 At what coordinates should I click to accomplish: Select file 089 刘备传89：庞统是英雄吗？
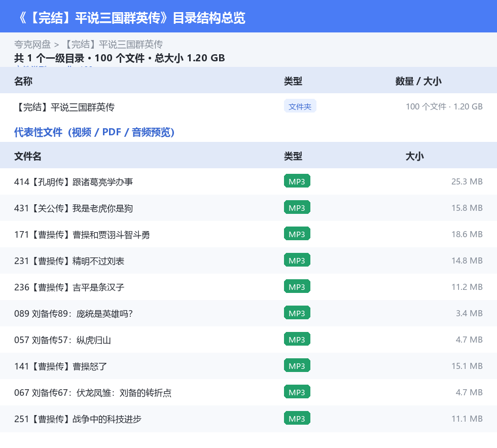pyautogui.click(x=74, y=313)
